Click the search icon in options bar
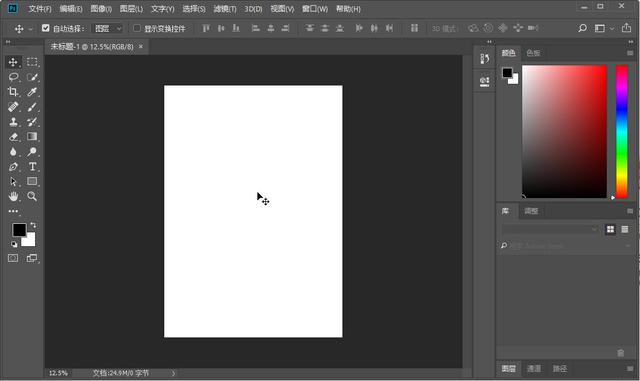The height and width of the screenshot is (381, 640). tap(582, 28)
